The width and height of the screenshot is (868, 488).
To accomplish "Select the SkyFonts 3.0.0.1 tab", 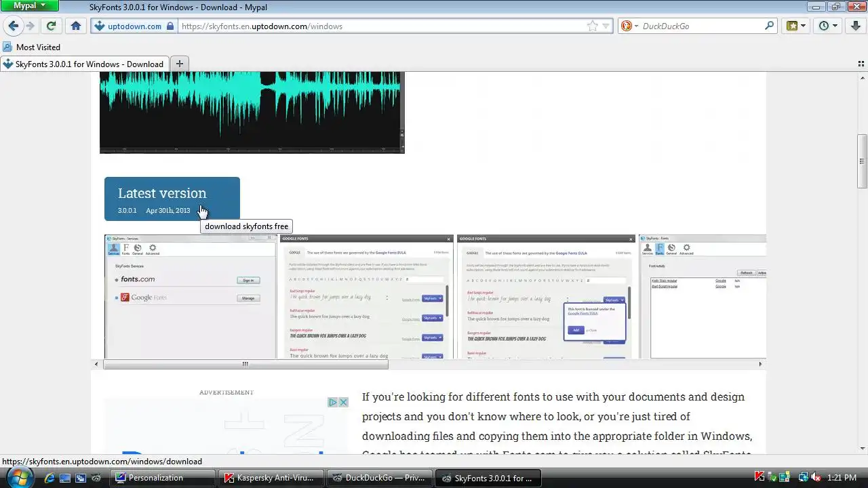I will point(84,64).
